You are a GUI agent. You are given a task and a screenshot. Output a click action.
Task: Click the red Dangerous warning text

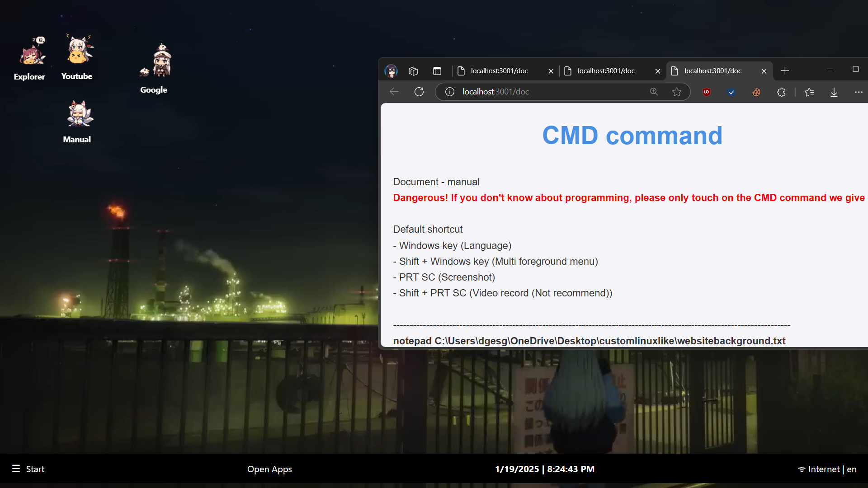pos(629,197)
